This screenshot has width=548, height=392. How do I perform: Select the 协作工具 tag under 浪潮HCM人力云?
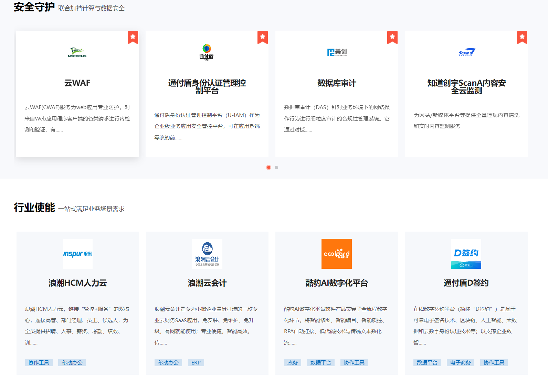point(39,362)
